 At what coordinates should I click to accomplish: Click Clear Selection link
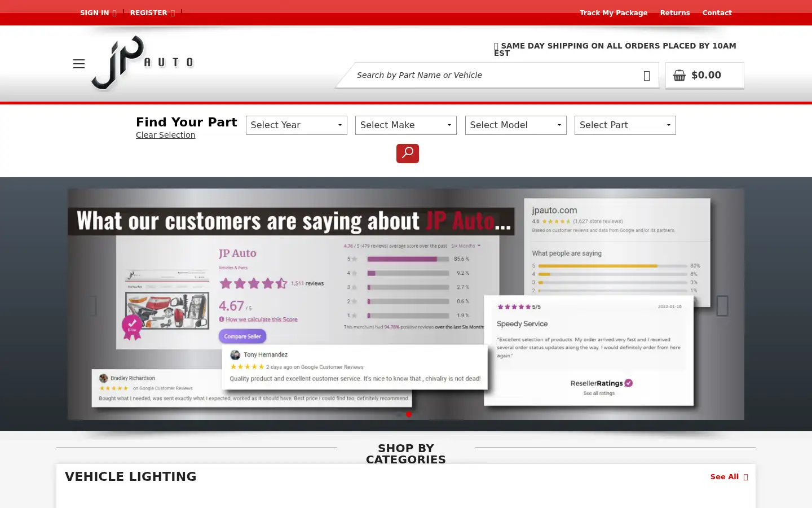[165, 135]
